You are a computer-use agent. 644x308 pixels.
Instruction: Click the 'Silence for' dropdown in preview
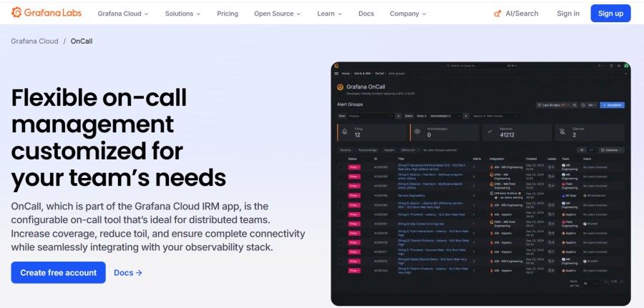409,150
